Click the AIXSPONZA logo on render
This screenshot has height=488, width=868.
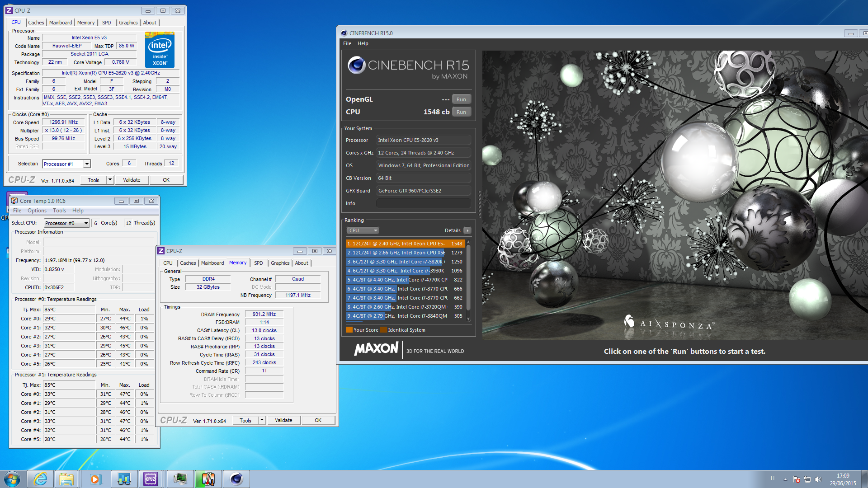point(670,323)
